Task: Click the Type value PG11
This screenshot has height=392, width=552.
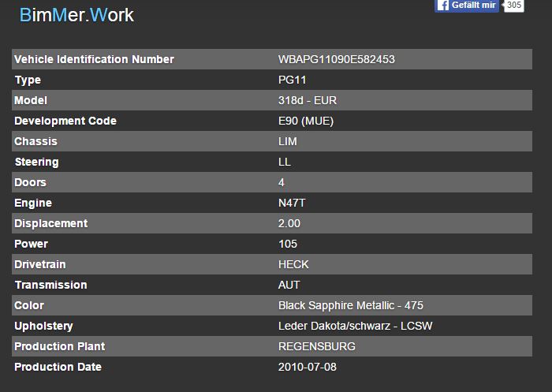Action: 292,80
